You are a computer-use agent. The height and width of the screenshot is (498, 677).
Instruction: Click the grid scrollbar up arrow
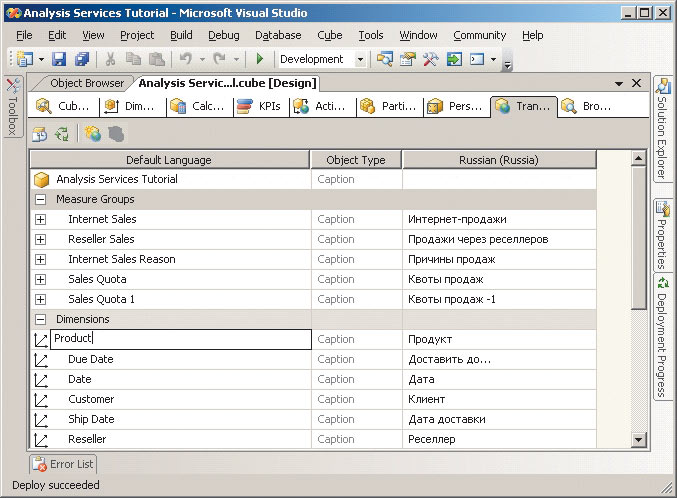tap(638, 159)
